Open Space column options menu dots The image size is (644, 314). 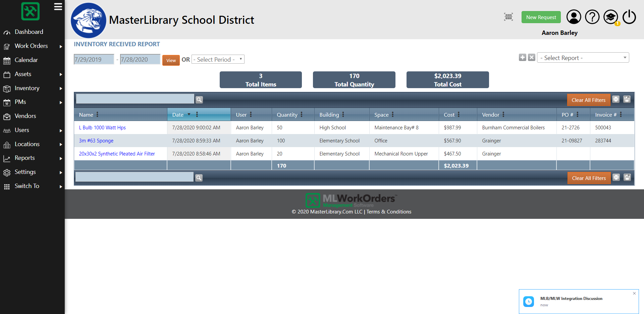(393, 115)
